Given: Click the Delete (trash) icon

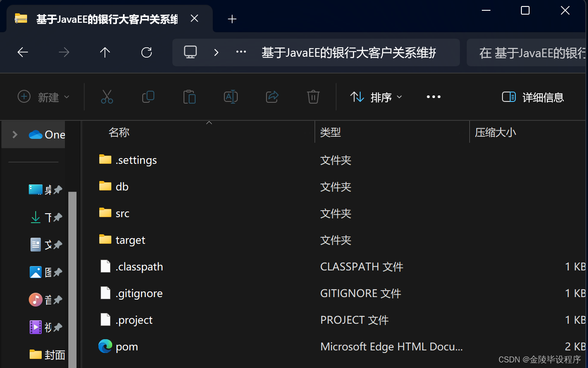Looking at the screenshot, I should pos(313,97).
